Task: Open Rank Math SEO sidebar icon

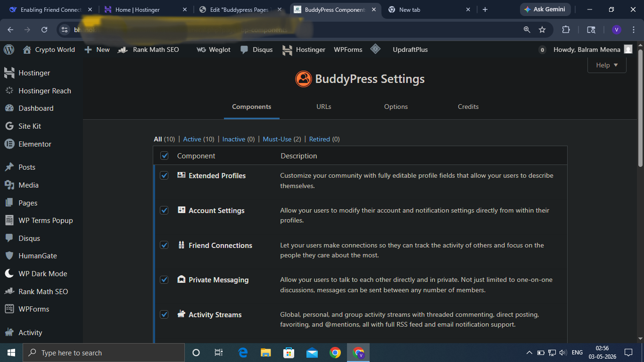Action: (9, 292)
